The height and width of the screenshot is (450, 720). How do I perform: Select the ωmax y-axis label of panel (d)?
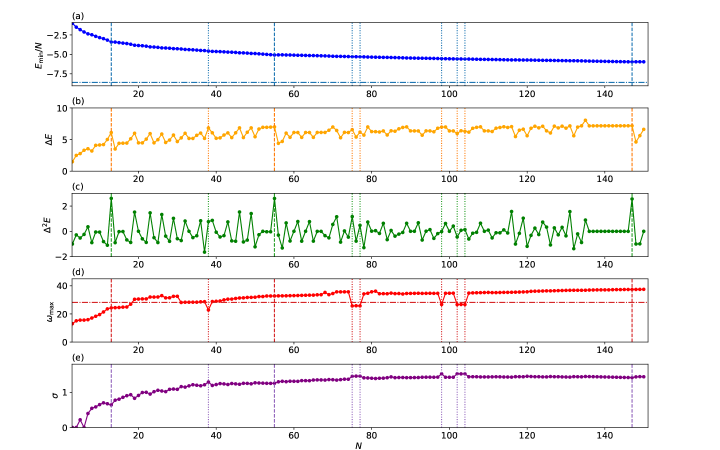50,310
